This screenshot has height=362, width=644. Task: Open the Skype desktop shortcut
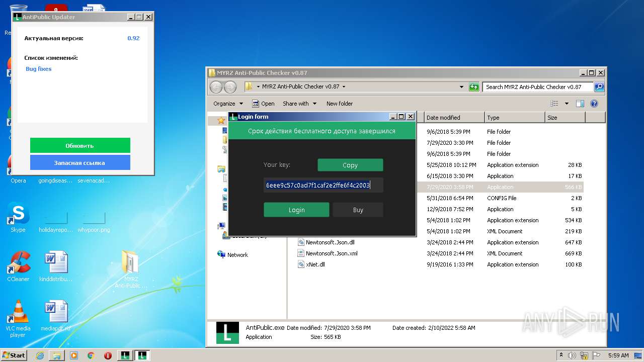(18, 218)
